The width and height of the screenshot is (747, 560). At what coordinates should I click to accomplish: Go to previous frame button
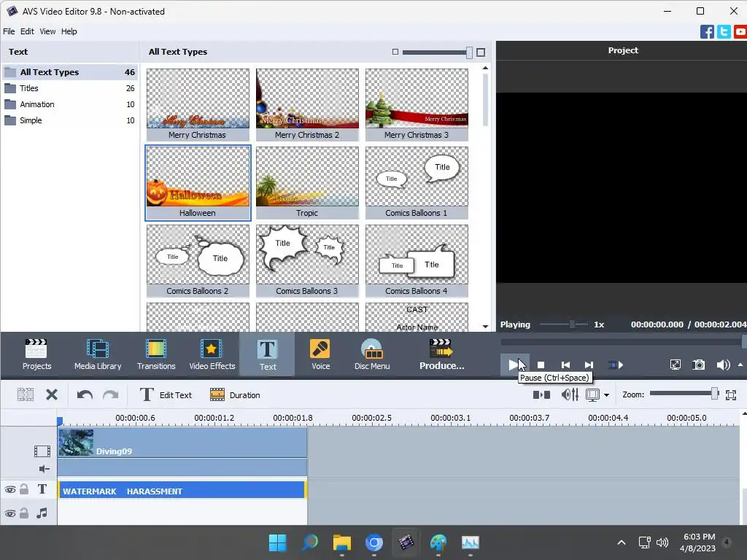(565, 365)
